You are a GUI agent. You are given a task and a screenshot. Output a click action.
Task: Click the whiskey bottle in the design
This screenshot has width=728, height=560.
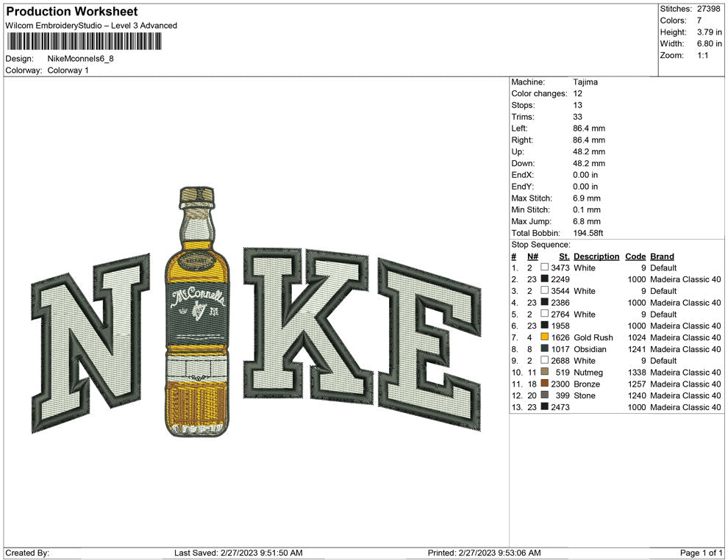click(197, 311)
